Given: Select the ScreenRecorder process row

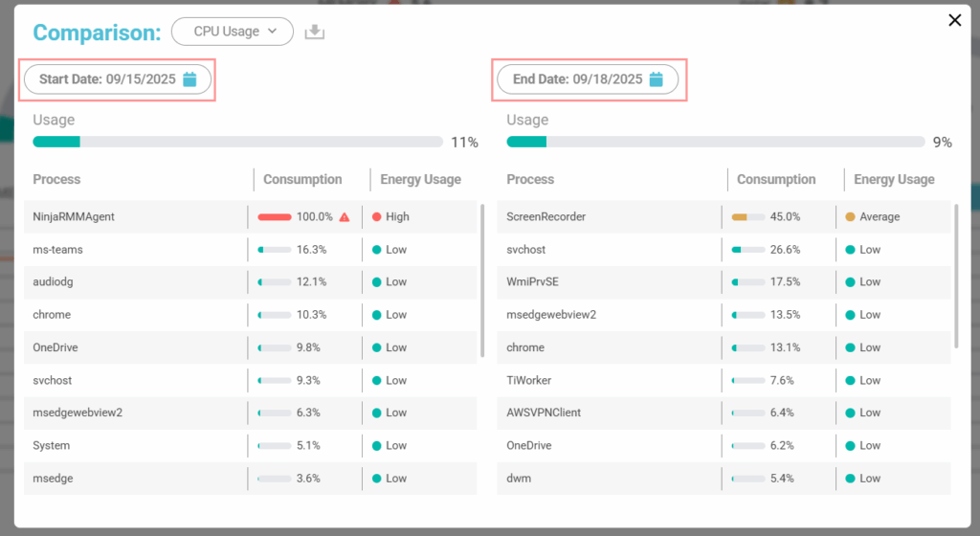Looking at the screenshot, I should pyautogui.click(x=608, y=217).
